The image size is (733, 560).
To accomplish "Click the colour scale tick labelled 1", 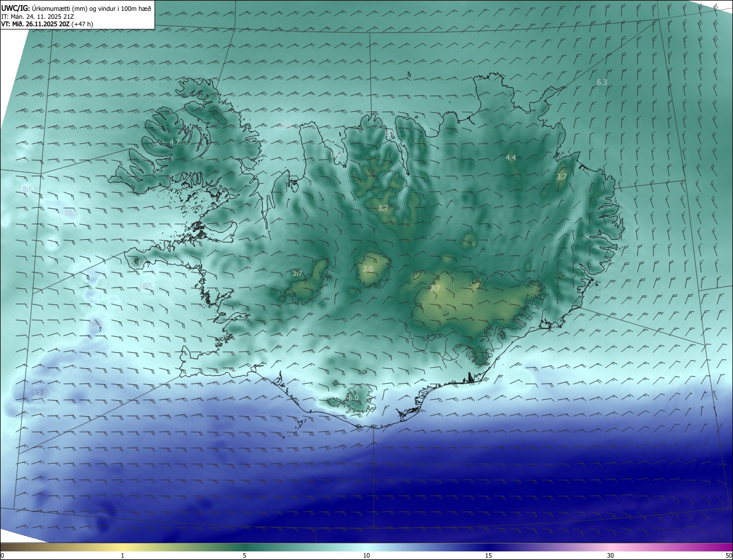I will point(123,555).
